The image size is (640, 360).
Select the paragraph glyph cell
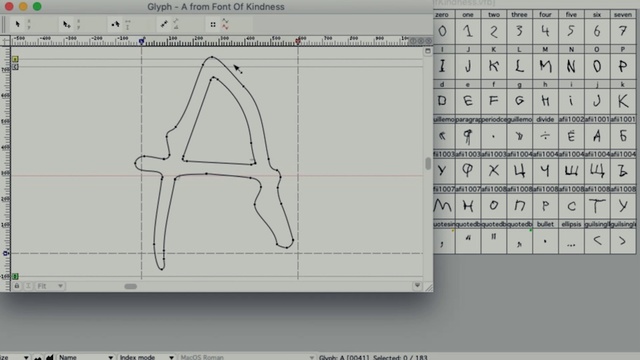click(x=468, y=136)
